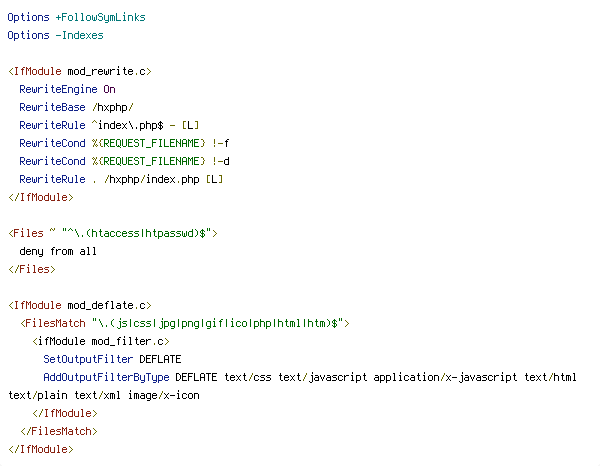Click the RewriteCond line ending with !-d
The height and width of the screenshot is (466, 600).
tap(124, 161)
